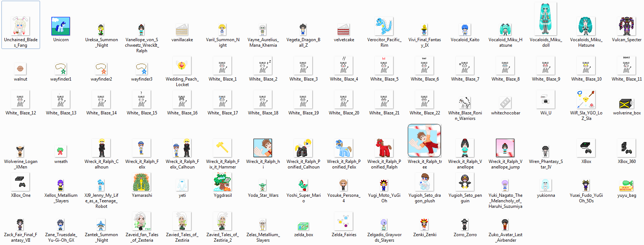The image size is (644, 245).
Task: Select the Wii_U console icon
Action: pos(546,99)
